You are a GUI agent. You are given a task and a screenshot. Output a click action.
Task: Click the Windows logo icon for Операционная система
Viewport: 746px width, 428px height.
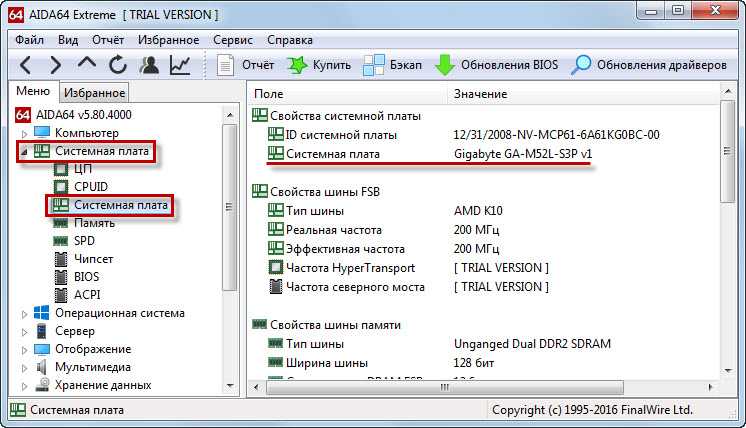tap(42, 313)
